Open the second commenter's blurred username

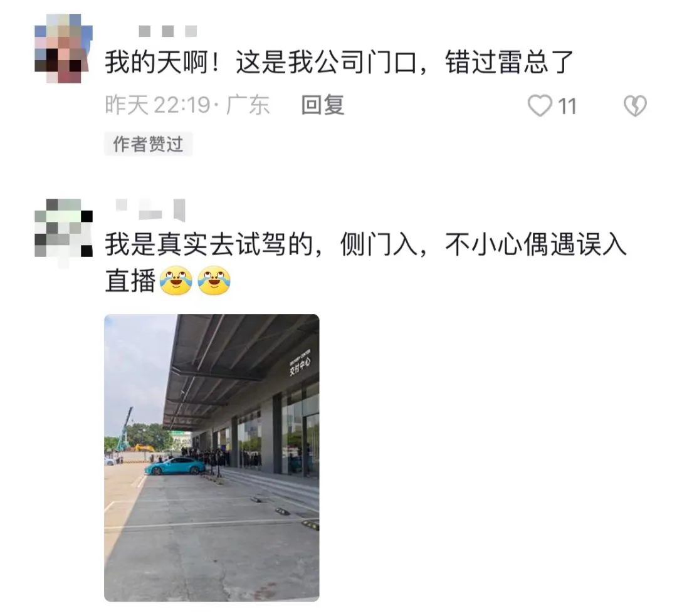(x=150, y=210)
